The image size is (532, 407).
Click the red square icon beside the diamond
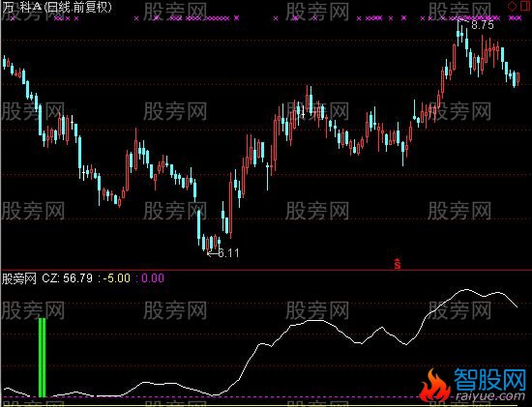tap(524, 6)
